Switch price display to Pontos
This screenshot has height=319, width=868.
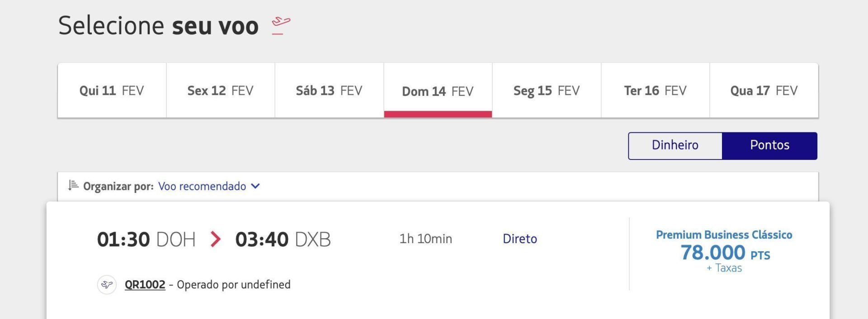(769, 145)
